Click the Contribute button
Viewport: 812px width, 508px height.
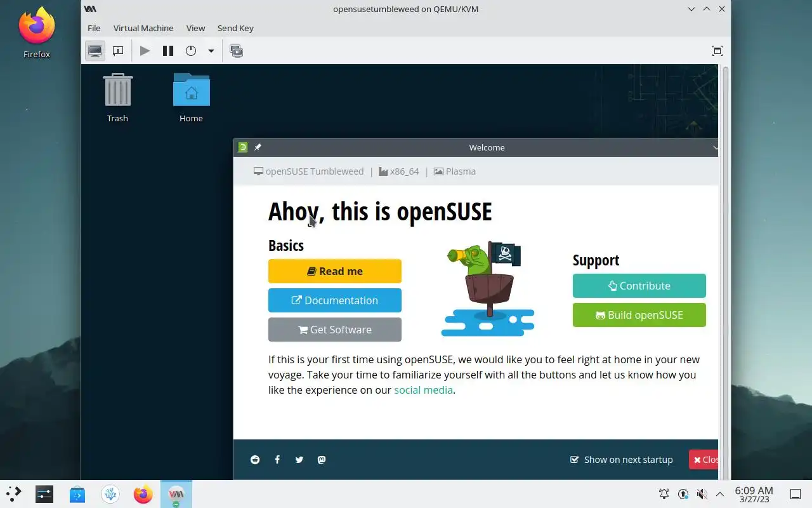(x=639, y=286)
